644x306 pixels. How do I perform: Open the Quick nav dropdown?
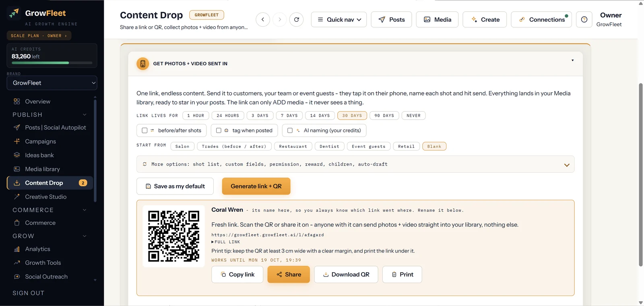coord(339,19)
